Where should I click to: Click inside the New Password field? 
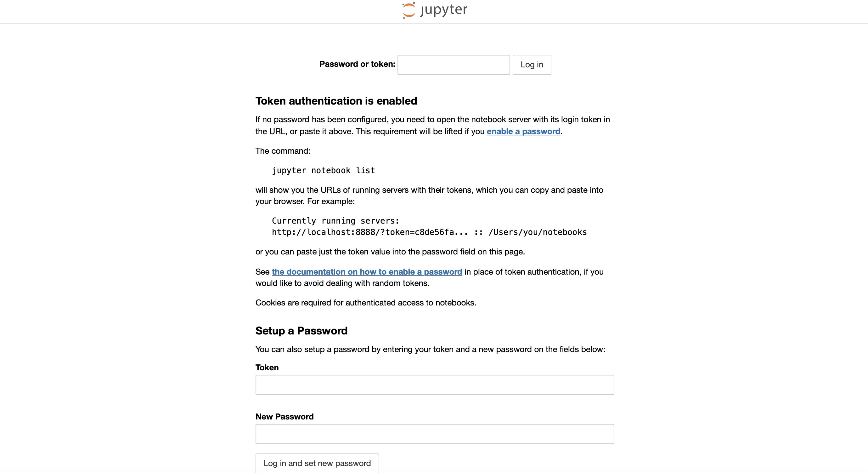pos(435,434)
